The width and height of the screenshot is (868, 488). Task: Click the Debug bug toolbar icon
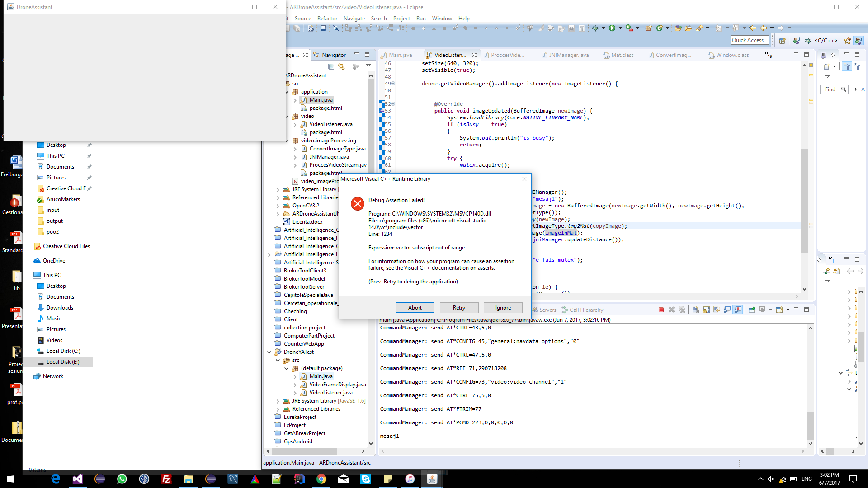(595, 28)
